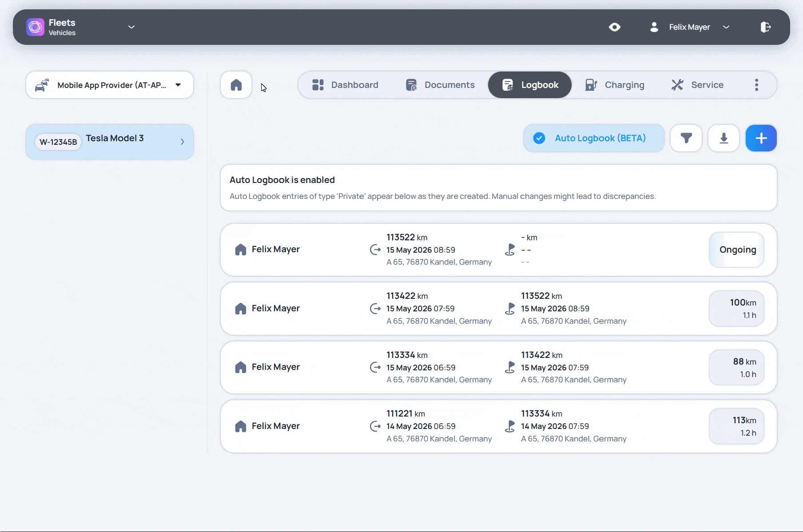803x532 pixels.
Task: Click the Felix Mayer username in header
Action: (689, 27)
